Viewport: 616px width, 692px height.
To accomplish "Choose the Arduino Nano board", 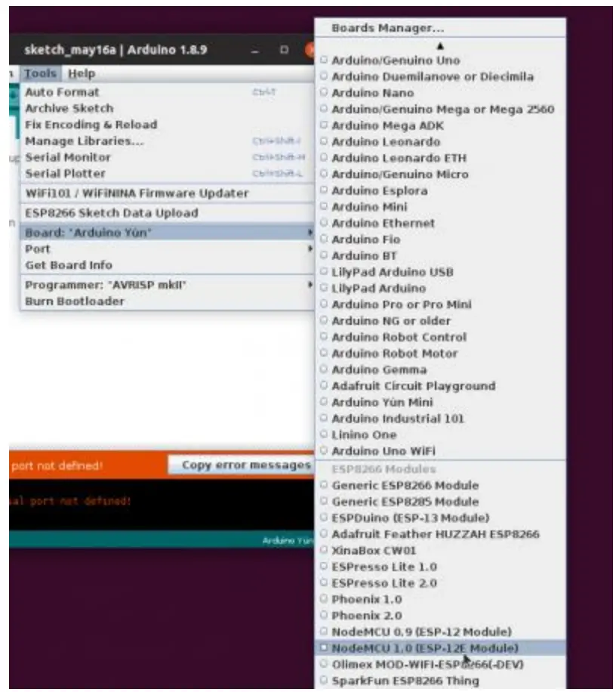I will point(440,93).
